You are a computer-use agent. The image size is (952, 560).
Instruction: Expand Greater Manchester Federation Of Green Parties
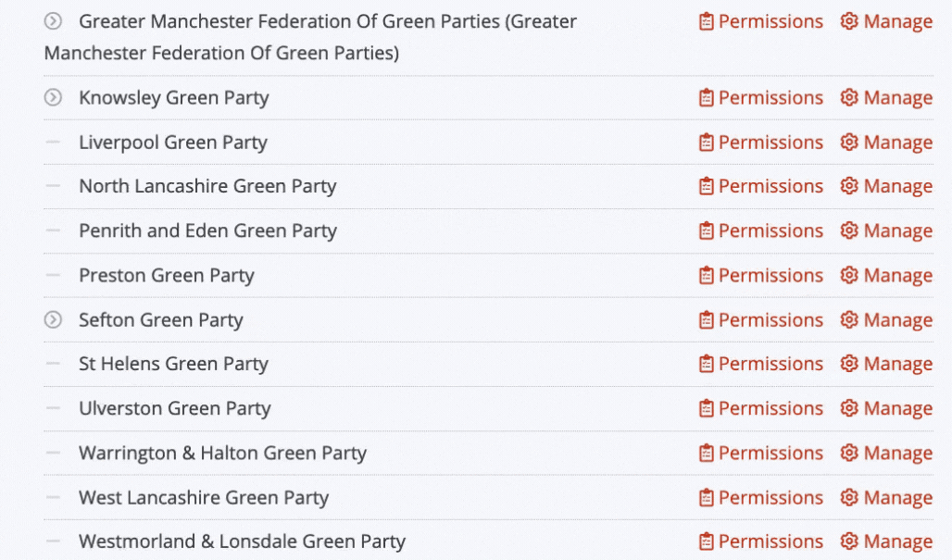tap(54, 21)
